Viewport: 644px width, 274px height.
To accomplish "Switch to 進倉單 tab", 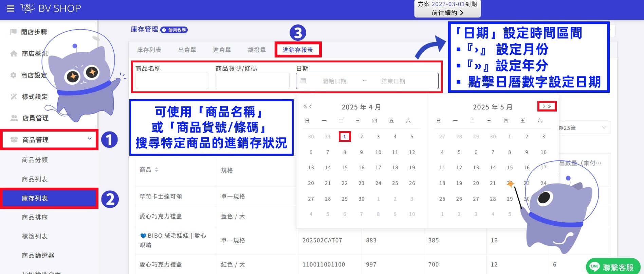I will click(x=222, y=50).
